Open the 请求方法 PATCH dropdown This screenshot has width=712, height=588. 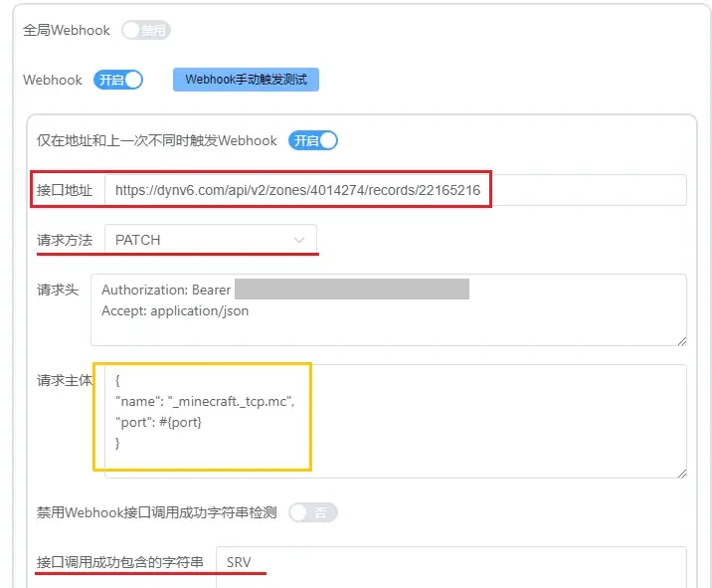tap(210, 240)
